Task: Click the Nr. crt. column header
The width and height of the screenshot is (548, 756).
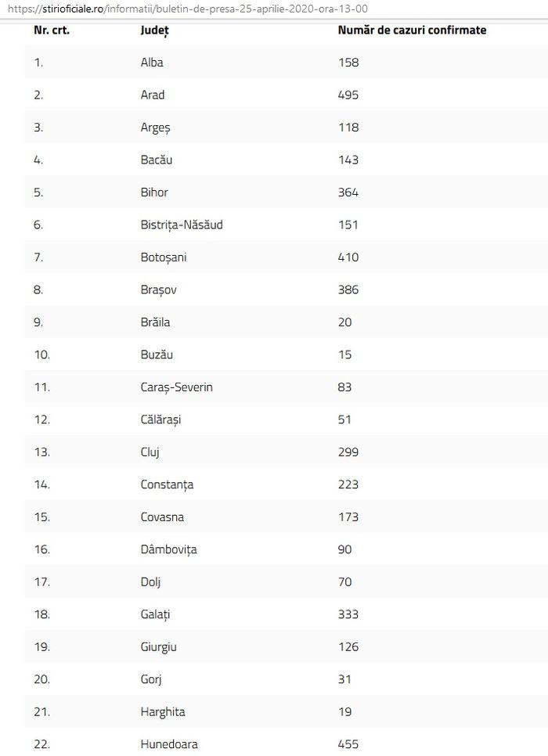Action: [52, 31]
